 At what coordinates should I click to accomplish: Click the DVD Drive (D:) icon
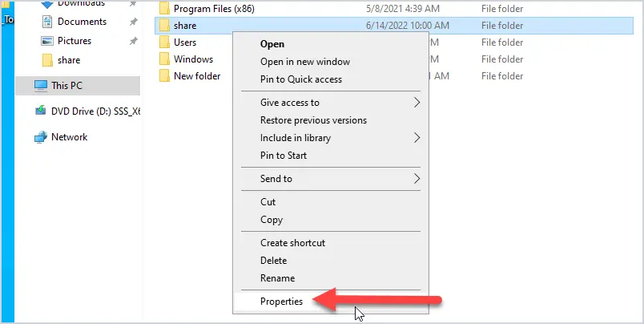[41, 111]
